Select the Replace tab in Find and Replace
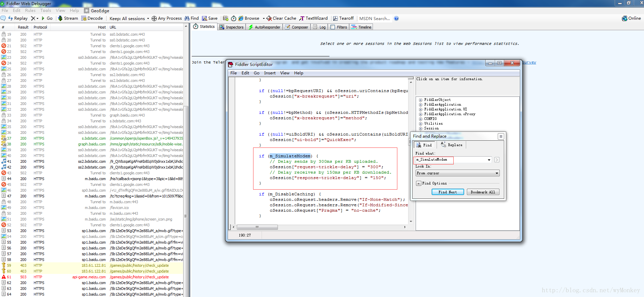The height and width of the screenshot is (297, 644). [452, 145]
